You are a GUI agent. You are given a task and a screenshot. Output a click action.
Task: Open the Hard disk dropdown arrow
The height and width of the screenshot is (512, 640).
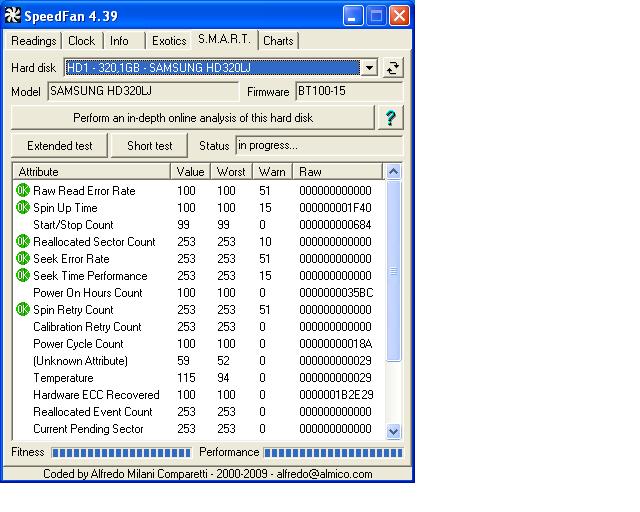point(369,68)
